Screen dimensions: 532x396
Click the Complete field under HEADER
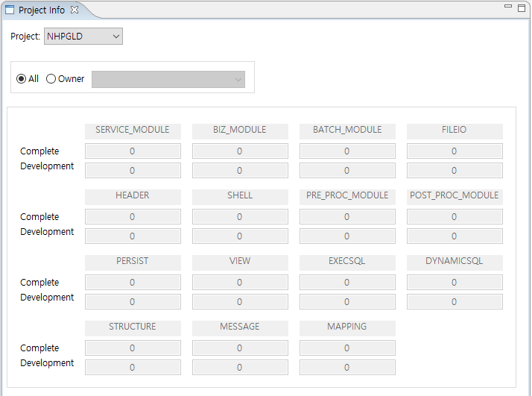tap(133, 217)
